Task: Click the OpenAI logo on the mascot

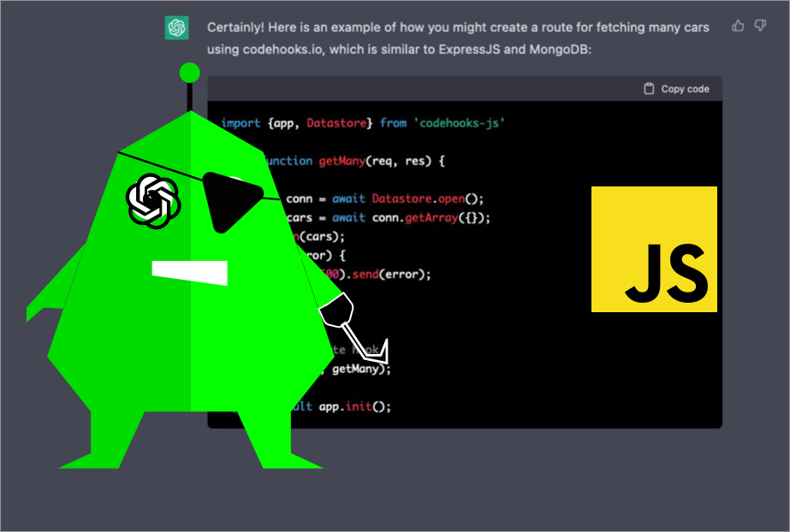Action: [153, 201]
